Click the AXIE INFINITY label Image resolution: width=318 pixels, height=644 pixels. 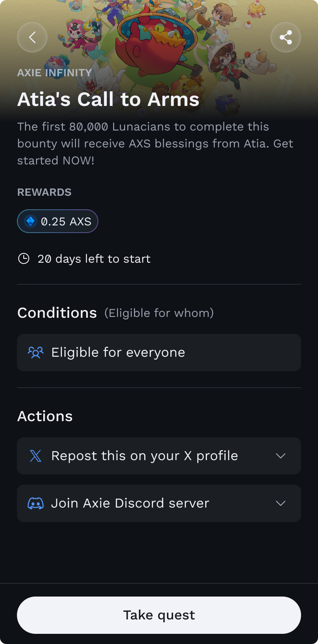pos(55,72)
